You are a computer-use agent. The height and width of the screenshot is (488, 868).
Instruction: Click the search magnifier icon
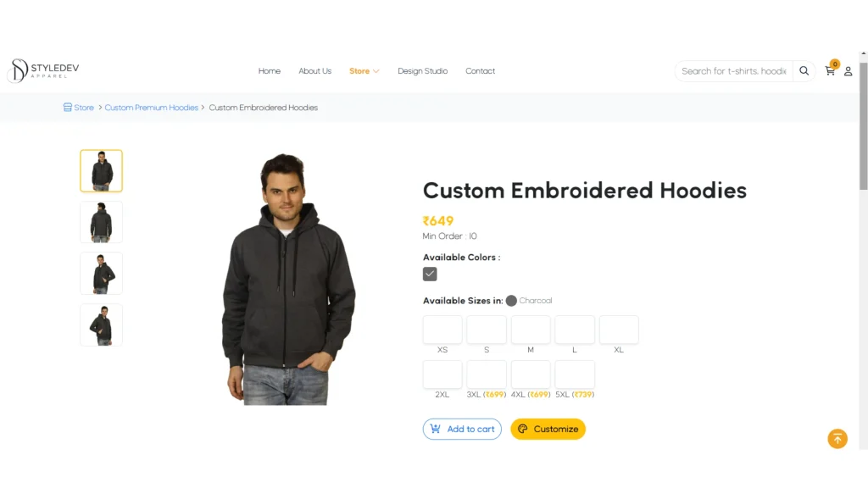[804, 71]
